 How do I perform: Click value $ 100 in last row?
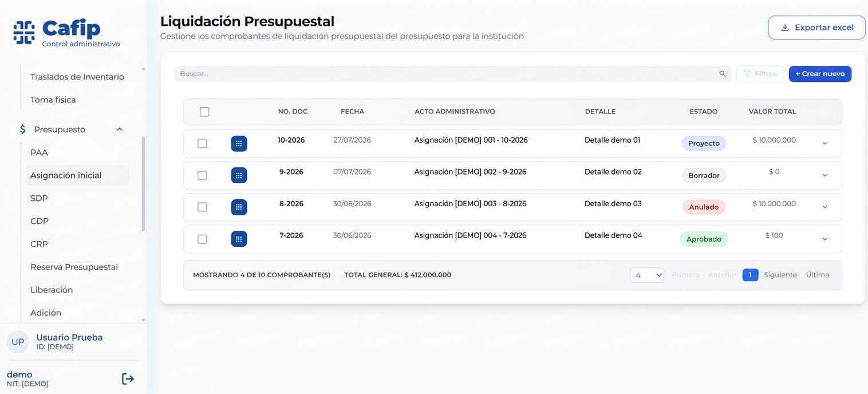click(774, 235)
